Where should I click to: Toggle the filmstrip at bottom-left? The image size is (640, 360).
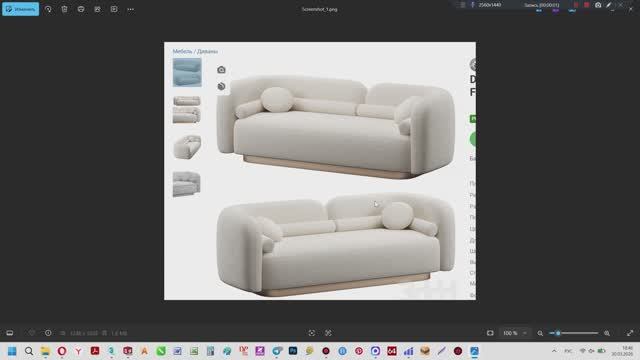coord(10,333)
